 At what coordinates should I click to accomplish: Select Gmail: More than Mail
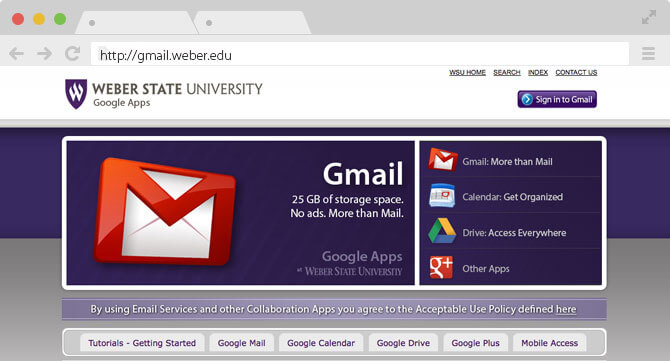507,161
